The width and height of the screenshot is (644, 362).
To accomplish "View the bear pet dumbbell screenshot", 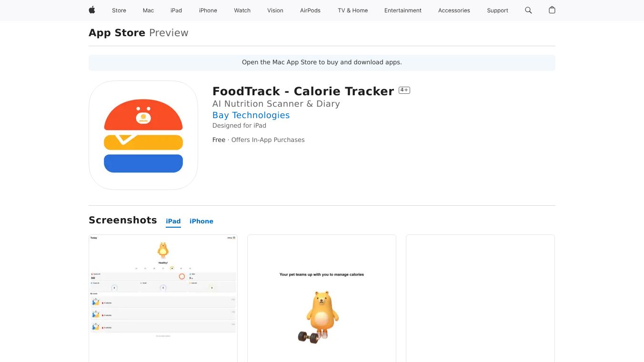I will 322,298.
